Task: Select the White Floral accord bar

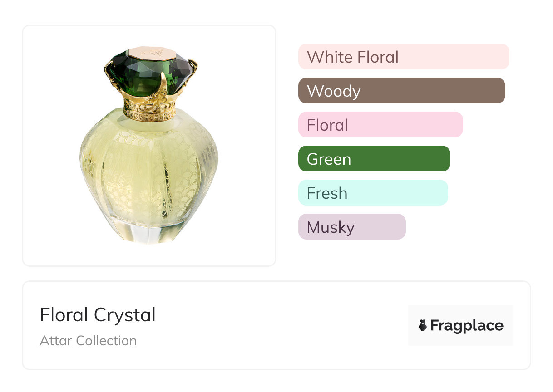Action: tap(404, 57)
